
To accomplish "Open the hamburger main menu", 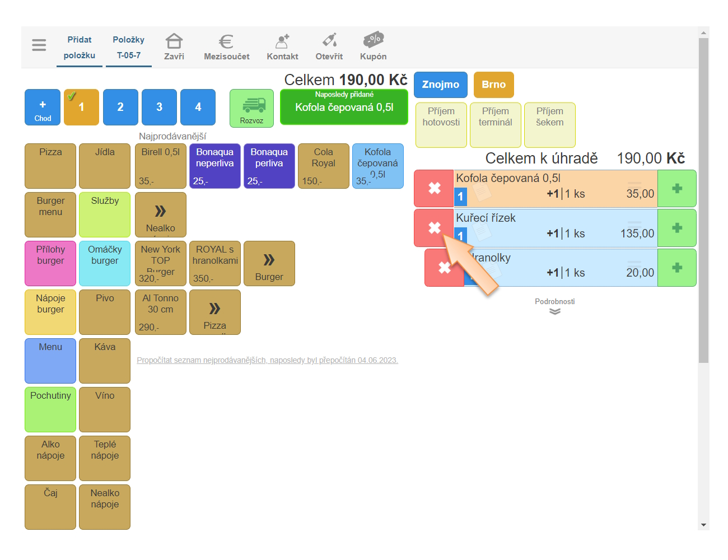I will click(x=39, y=45).
